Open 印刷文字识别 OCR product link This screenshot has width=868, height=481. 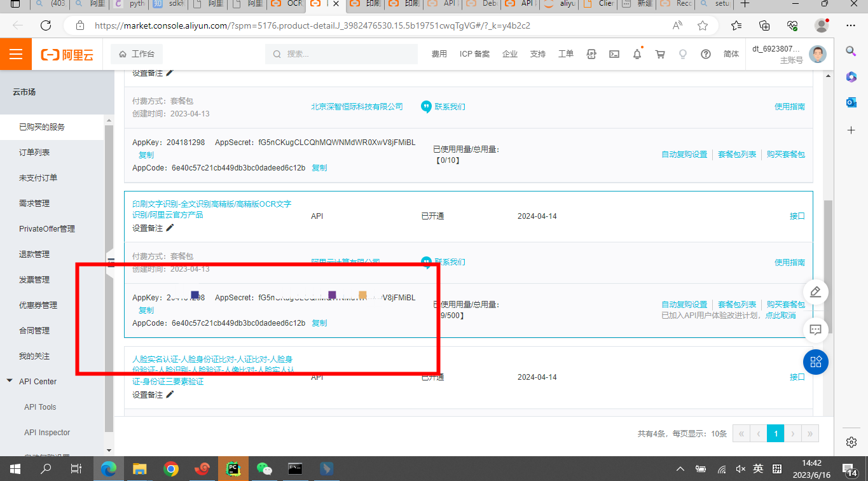tap(212, 209)
